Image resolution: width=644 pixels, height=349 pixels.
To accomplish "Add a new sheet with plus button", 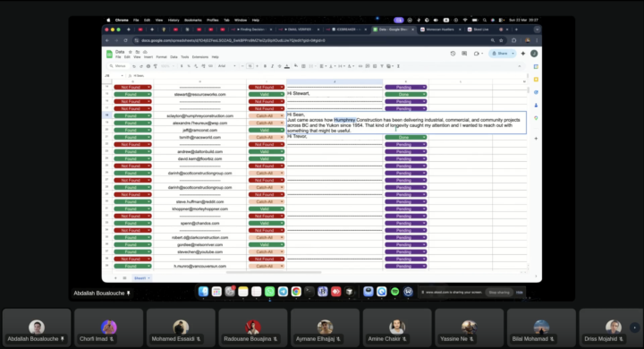I will (115, 278).
